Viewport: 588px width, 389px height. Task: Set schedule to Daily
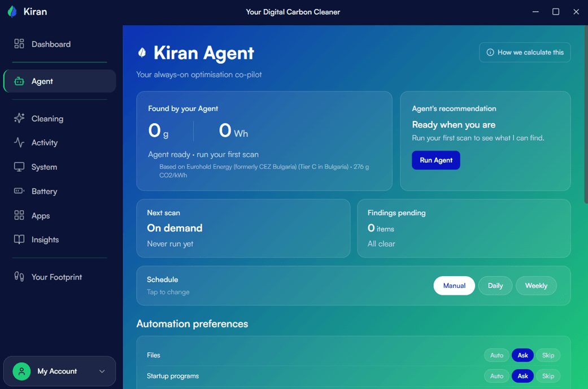click(495, 286)
